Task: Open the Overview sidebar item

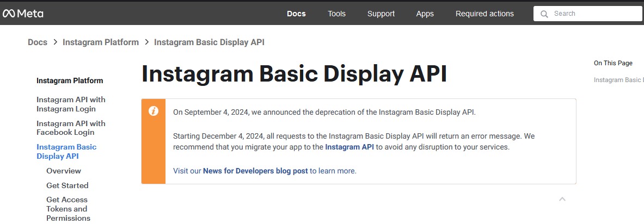Action: (64, 171)
